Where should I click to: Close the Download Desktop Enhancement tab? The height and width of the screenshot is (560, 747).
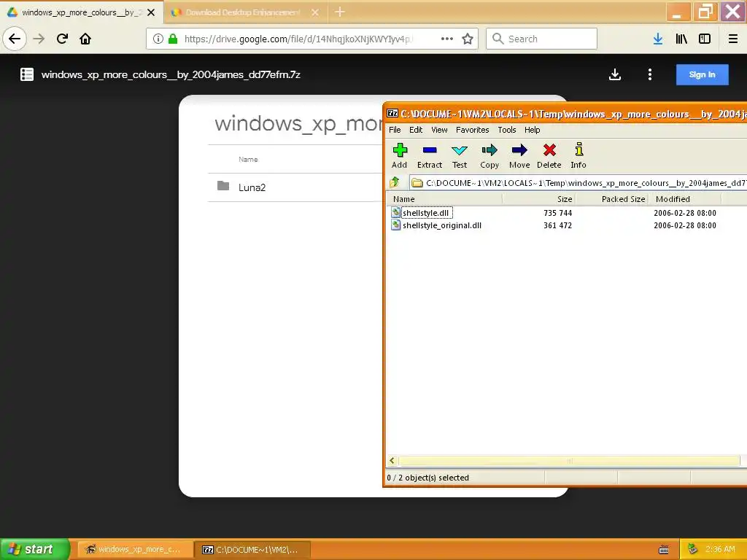[315, 12]
